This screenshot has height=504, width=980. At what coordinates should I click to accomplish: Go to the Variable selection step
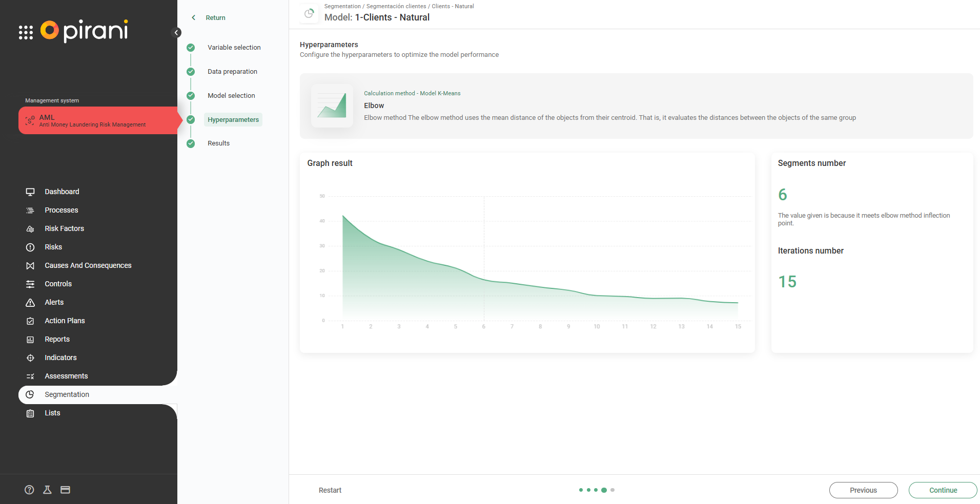(x=234, y=48)
